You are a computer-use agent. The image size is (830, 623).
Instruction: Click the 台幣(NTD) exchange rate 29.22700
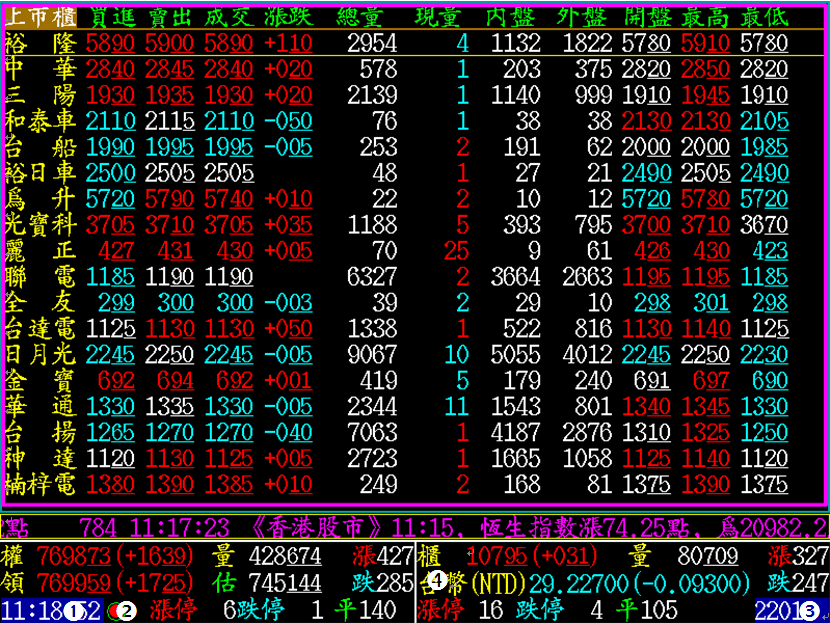tap(581, 582)
